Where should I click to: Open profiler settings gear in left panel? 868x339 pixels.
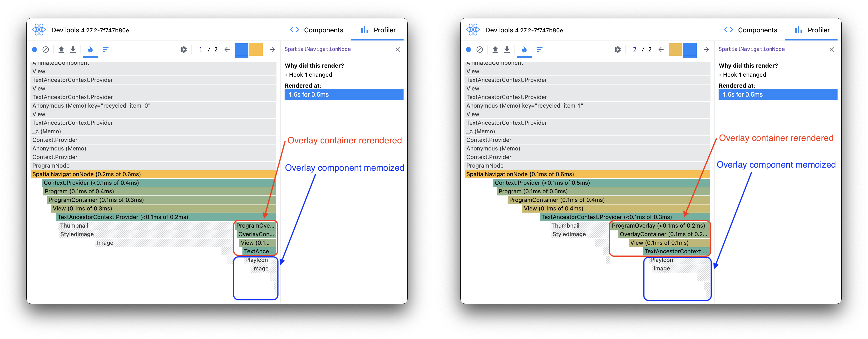click(x=184, y=50)
